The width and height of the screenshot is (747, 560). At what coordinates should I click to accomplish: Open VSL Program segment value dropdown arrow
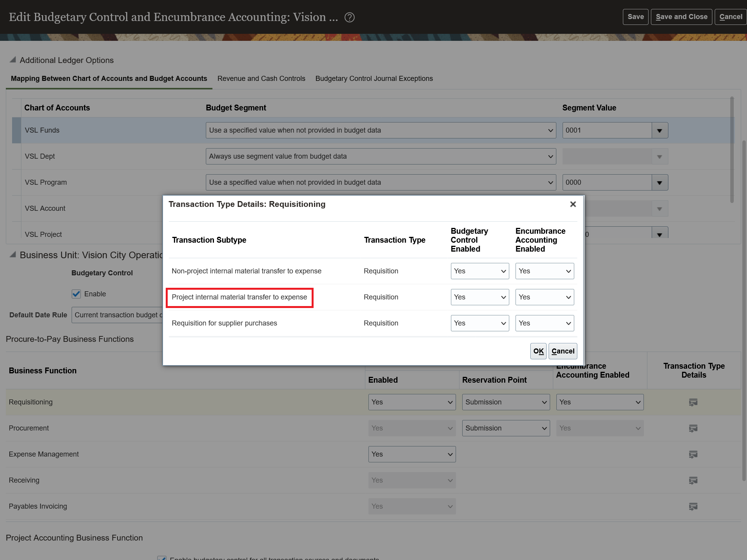pyautogui.click(x=659, y=183)
